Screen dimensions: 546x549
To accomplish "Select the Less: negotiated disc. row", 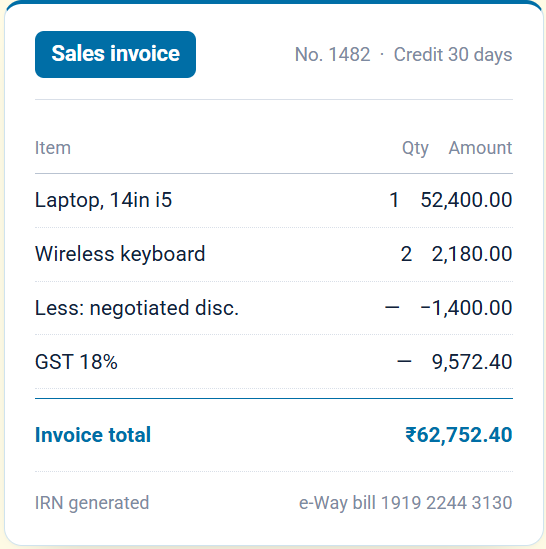I will 274,308.
